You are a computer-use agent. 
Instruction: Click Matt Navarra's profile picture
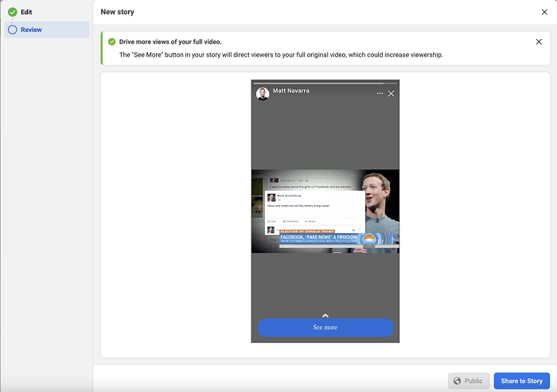pos(263,94)
